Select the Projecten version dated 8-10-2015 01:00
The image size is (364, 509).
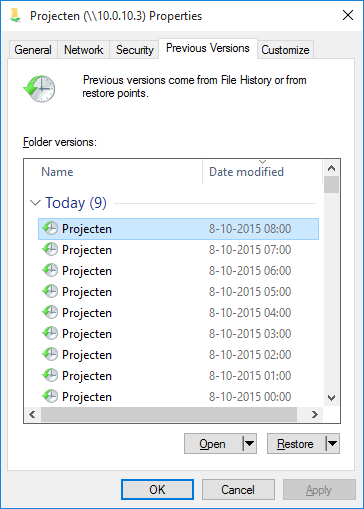178,376
